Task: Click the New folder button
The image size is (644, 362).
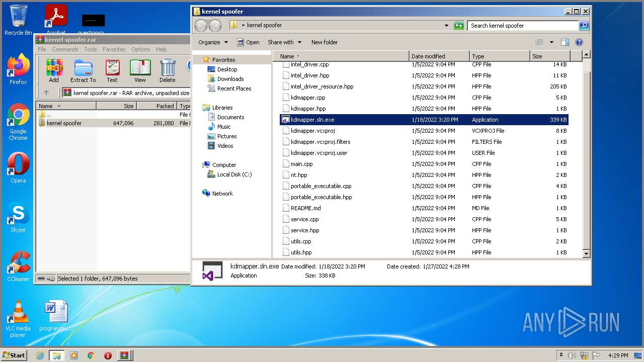Action: click(x=325, y=42)
